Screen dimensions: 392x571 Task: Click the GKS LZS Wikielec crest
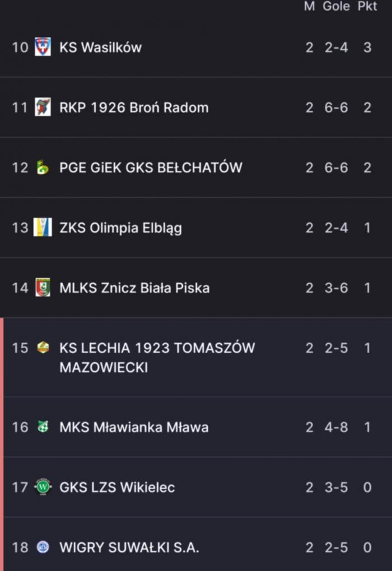pyautogui.click(x=43, y=487)
